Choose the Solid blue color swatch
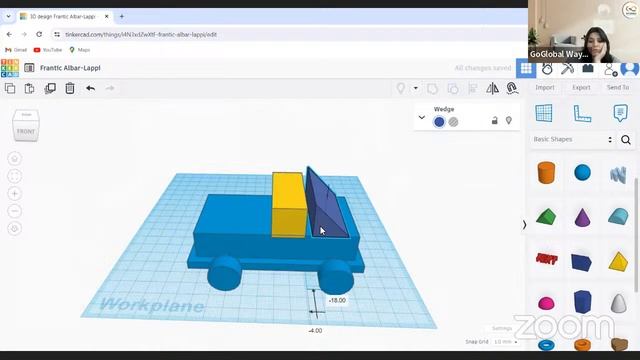The image size is (640, 360). (439, 122)
